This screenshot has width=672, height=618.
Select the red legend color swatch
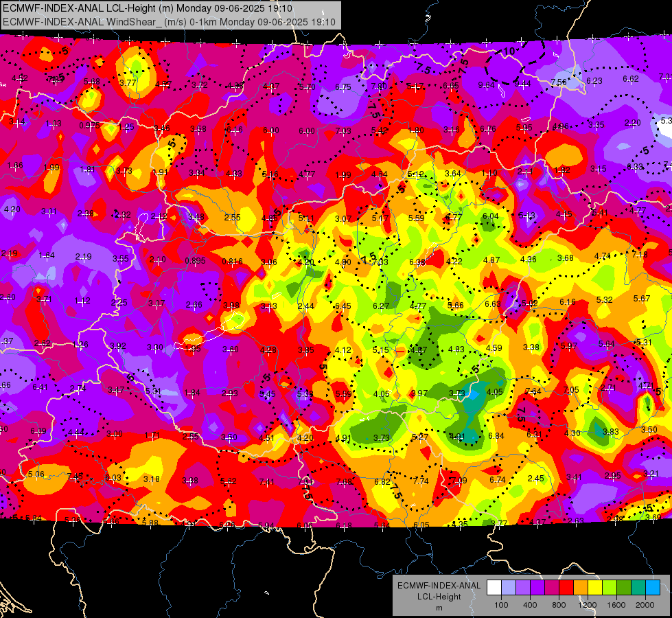pyautogui.click(x=566, y=588)
